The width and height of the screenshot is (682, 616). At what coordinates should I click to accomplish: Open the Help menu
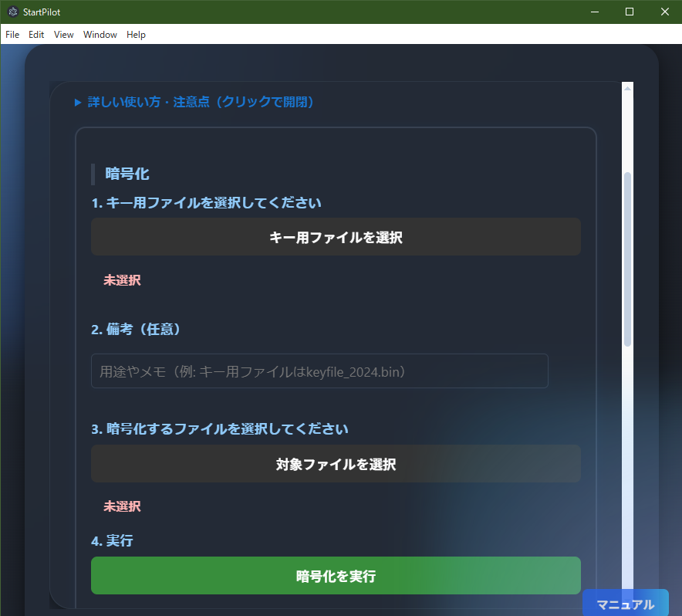[x=136, y=34]
